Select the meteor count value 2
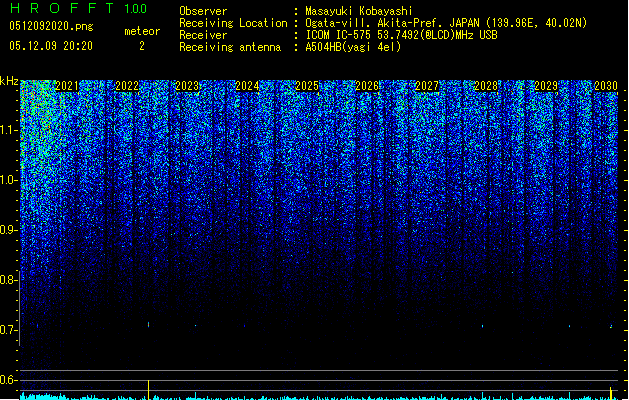The width and height of the screenshot is (629, 400). [142, 46]
